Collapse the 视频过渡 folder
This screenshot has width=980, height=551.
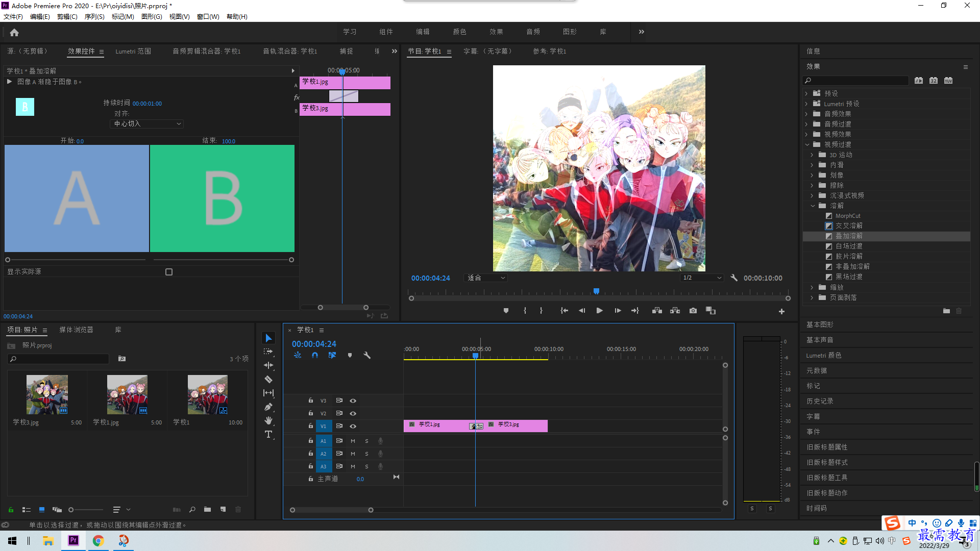807,144
